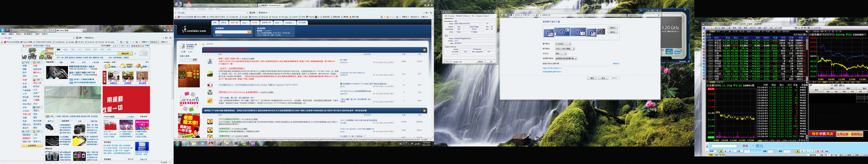Click the Validate button in CPU-Z
868x164 pixels.
pyautogui.click(x=480, y=62)
